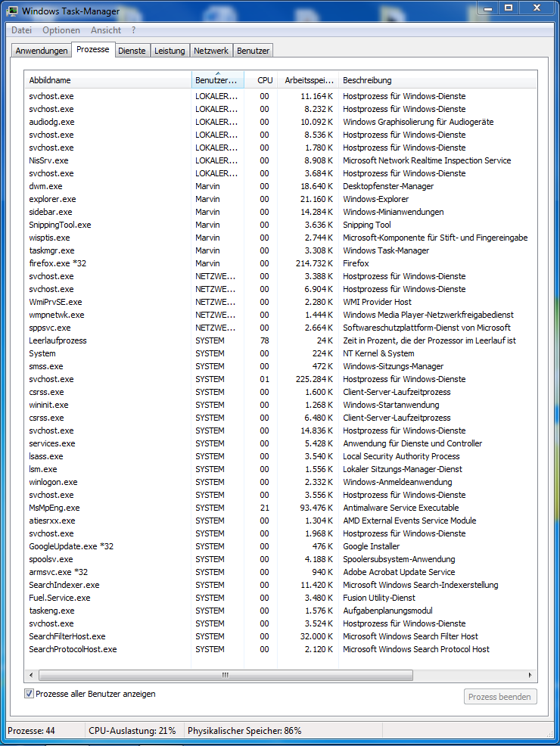Select the taskmgr.exe process
Screen dimensions: 560x746
[281, 250]
